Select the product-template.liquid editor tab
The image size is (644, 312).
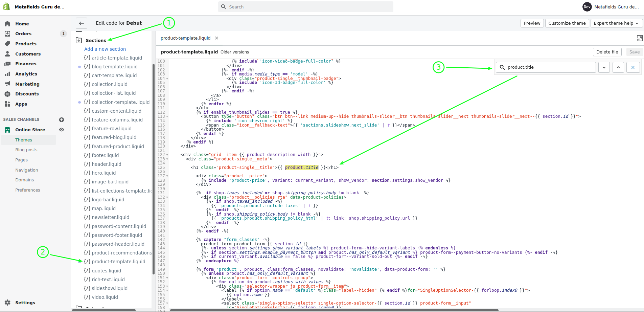(186, 38)
